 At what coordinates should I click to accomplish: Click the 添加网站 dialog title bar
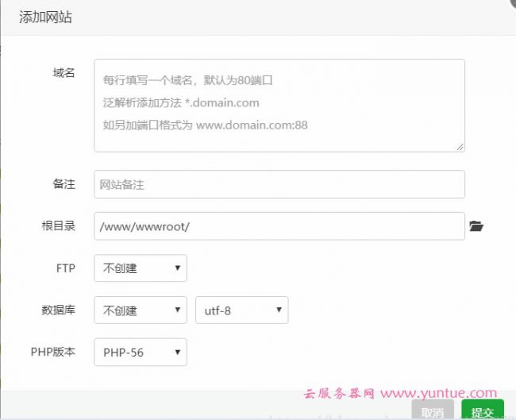point(238,17)
